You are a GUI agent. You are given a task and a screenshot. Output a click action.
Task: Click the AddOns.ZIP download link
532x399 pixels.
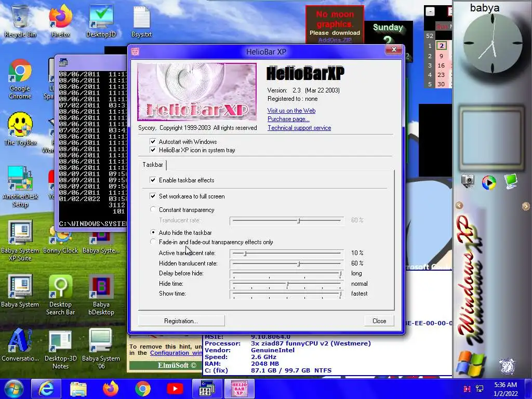(x=335, y=40)
